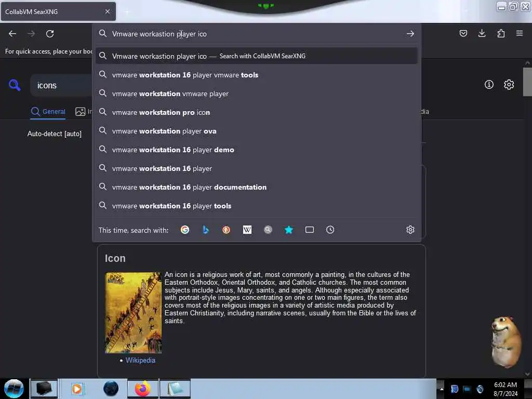
Task: Open the media player taskbar icon
Action: [77, 389]
